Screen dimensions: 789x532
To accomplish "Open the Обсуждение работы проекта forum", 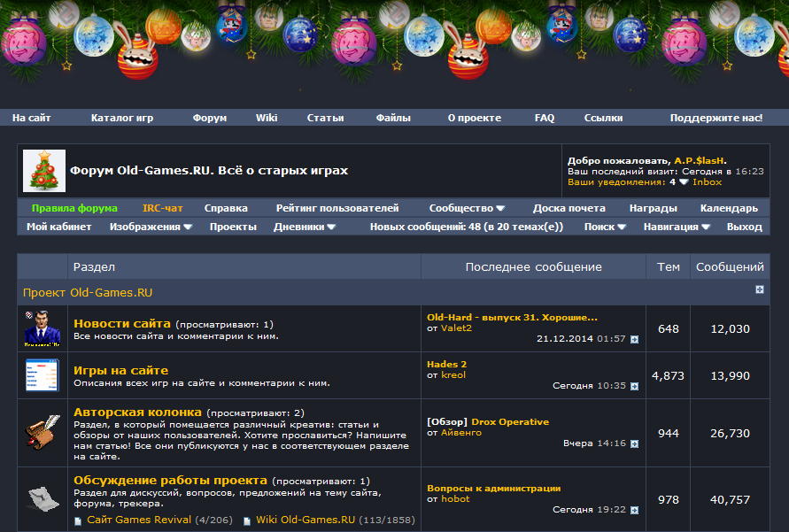I will point(170,480).
